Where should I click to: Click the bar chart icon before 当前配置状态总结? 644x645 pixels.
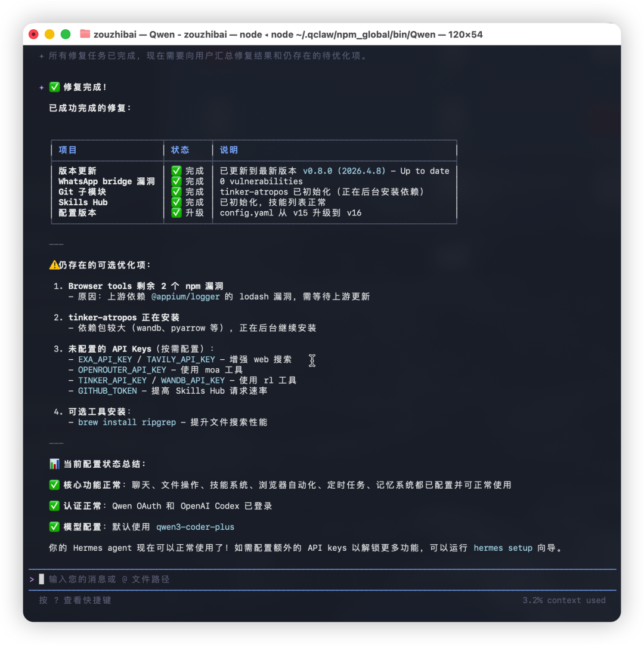coord(54,464)
